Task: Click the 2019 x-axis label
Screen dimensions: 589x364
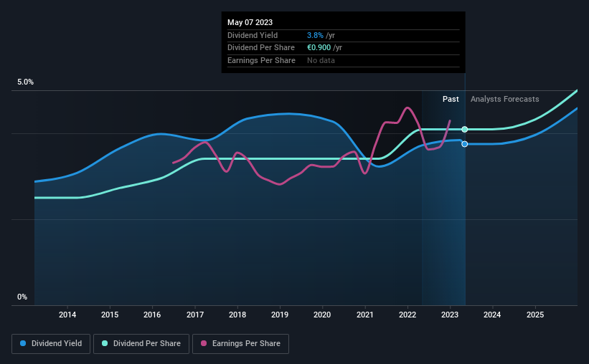Action: click(x=280, y=315)
